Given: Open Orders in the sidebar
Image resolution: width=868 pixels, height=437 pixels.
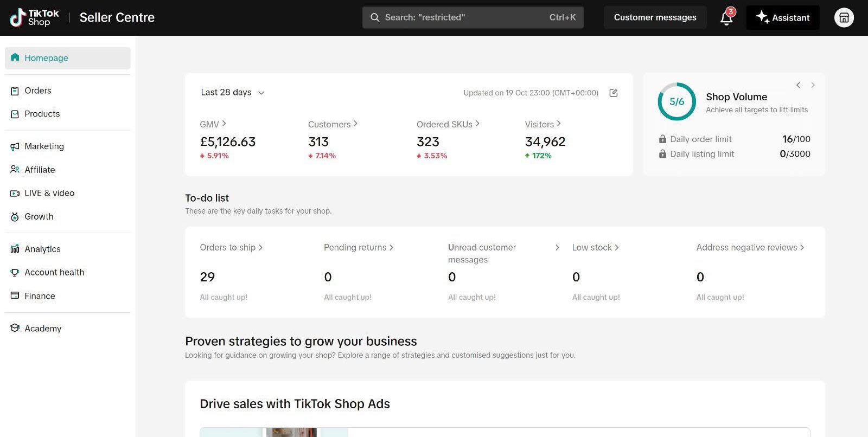Looking at the screenshot, I should (38, 91).
